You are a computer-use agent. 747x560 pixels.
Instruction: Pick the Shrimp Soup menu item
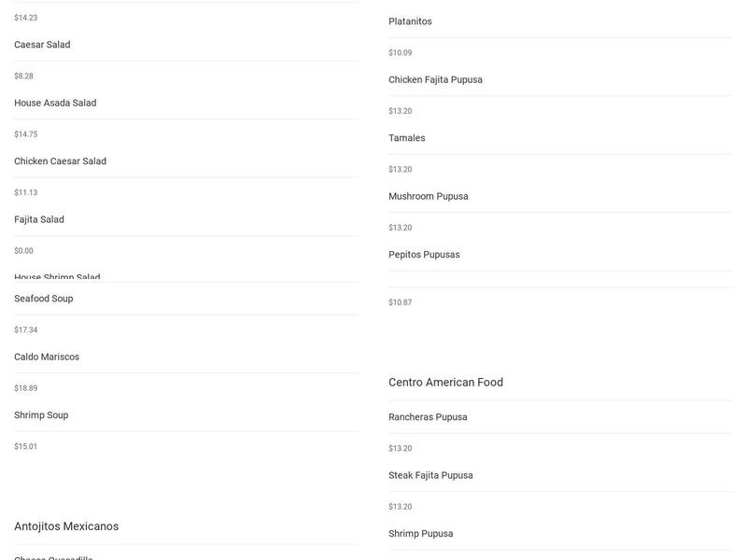(x=41, y=415)
